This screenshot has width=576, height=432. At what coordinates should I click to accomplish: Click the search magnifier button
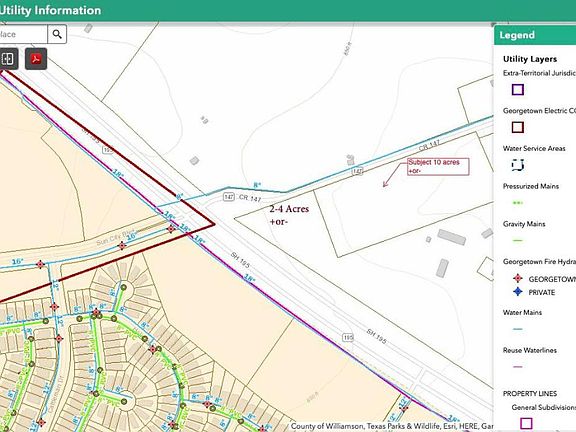[57, 34]
